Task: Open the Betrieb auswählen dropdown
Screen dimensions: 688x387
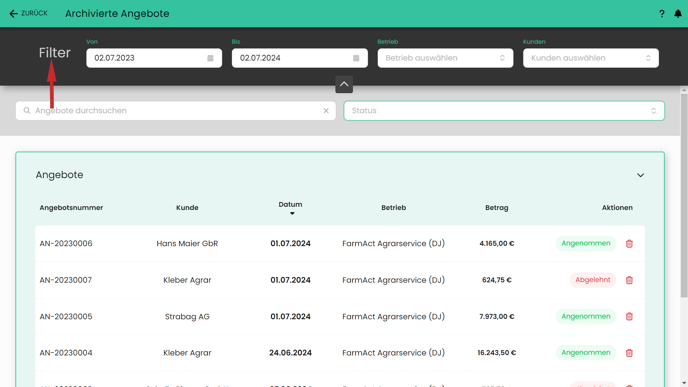Action: coord(445,58)
